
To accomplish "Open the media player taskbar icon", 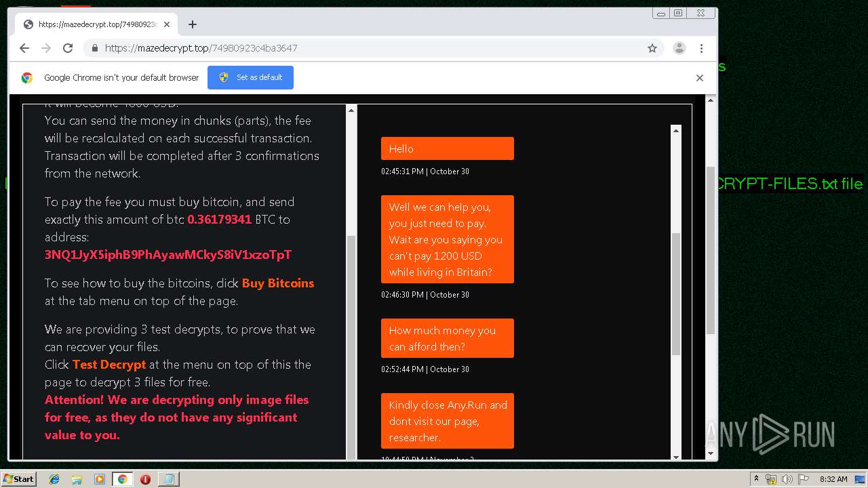I will tap(100, 479).
